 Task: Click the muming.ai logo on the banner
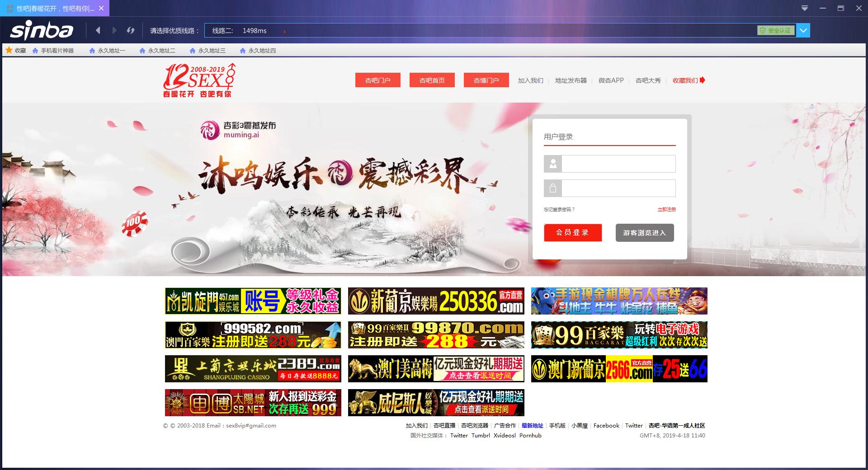pos(239,130)
